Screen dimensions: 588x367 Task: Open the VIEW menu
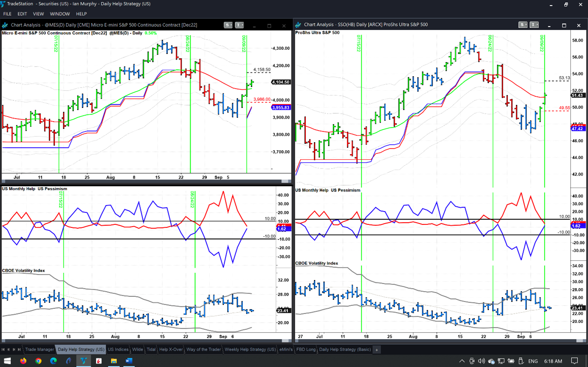(39, 14)
